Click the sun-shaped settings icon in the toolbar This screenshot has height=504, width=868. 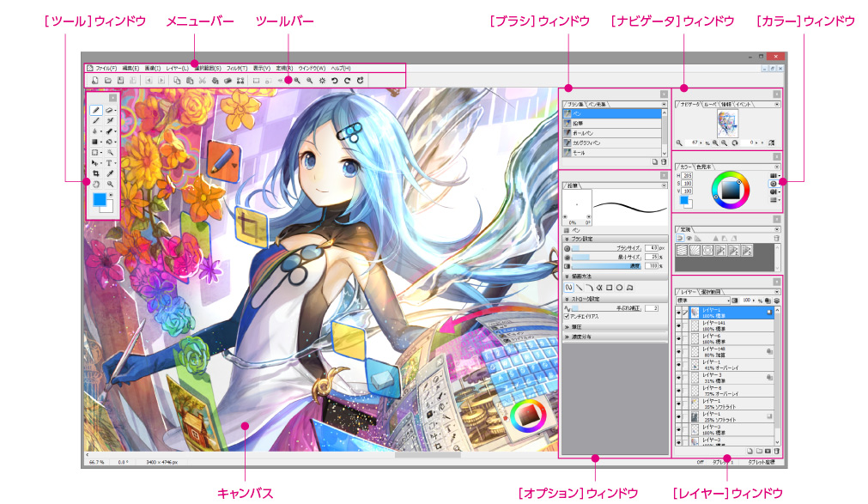(322, 81)
